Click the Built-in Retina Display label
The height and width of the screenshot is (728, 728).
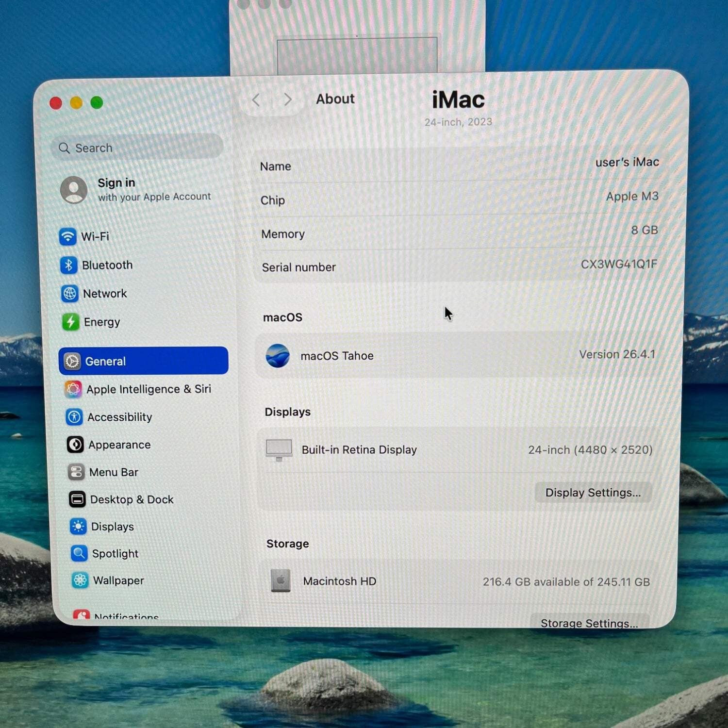click(359, 450)
